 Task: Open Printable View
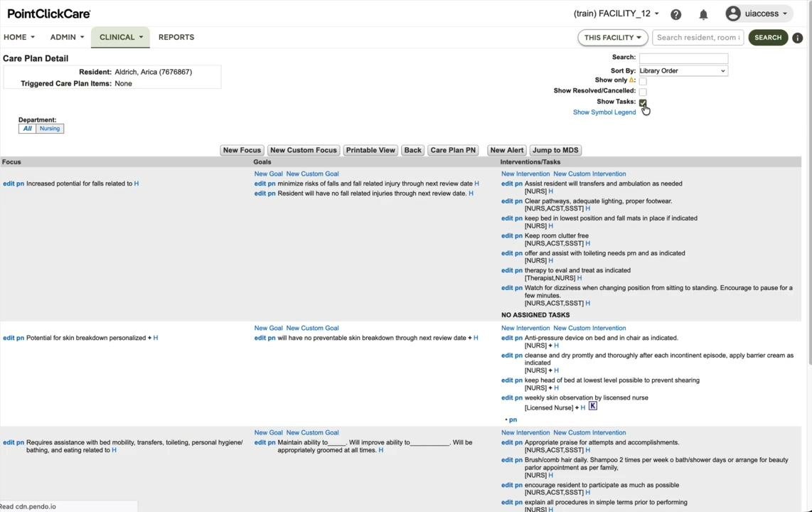tap(370, 150)
